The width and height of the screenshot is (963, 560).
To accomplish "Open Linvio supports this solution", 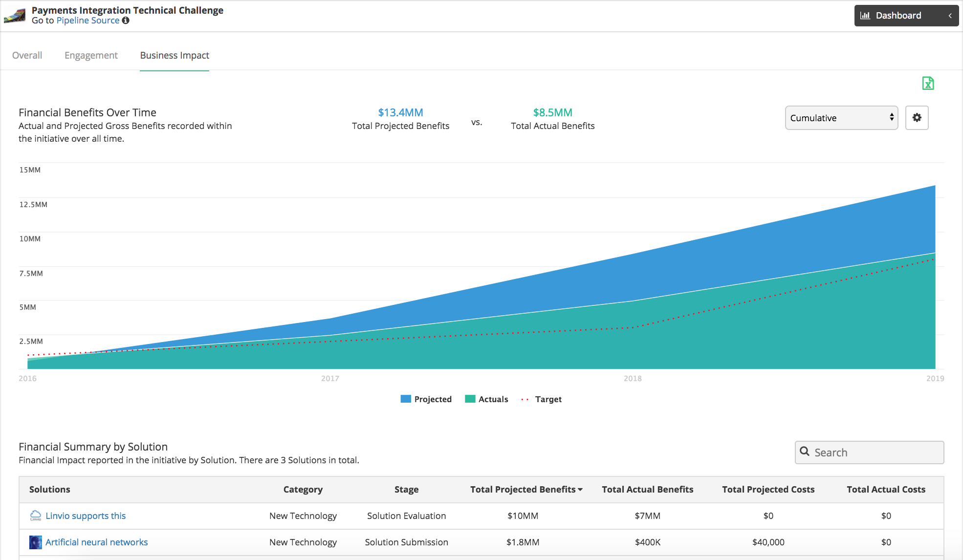I will point(86,516).
